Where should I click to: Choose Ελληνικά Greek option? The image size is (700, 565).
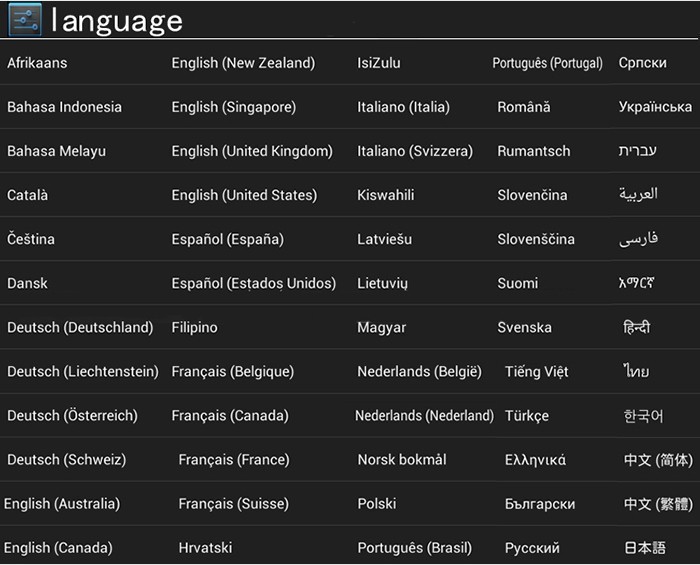[x=535, y=460]
